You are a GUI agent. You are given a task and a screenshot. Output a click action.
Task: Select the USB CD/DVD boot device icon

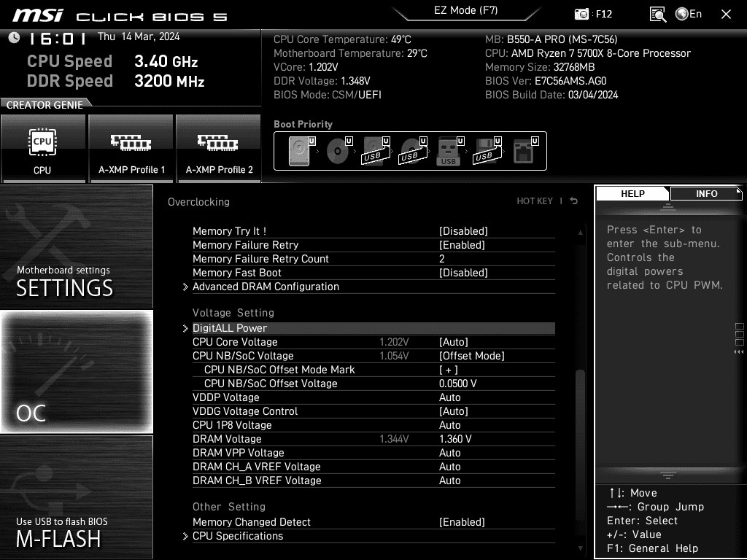(413, 151)
